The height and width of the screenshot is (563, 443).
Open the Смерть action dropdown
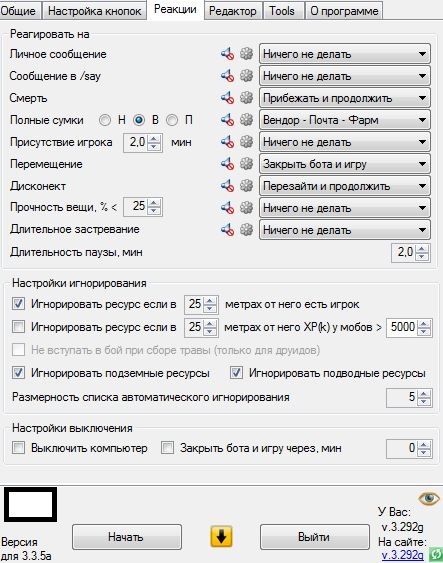tap(345, 98)
